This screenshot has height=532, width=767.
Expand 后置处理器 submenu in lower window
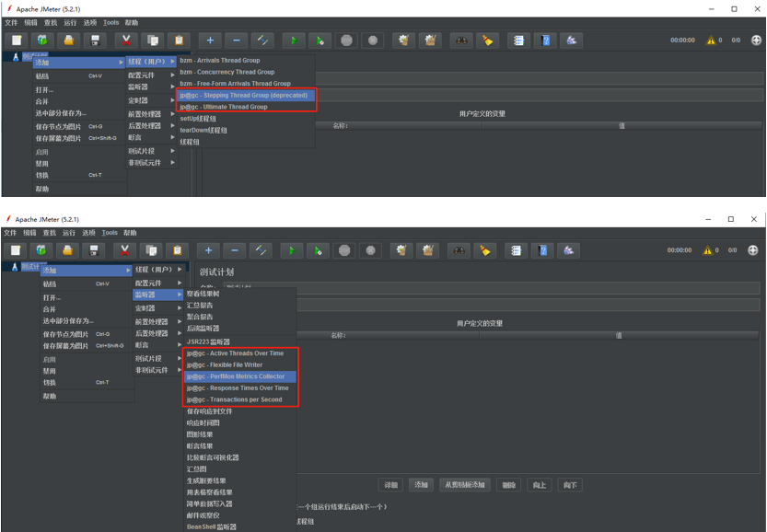(158, 333)
